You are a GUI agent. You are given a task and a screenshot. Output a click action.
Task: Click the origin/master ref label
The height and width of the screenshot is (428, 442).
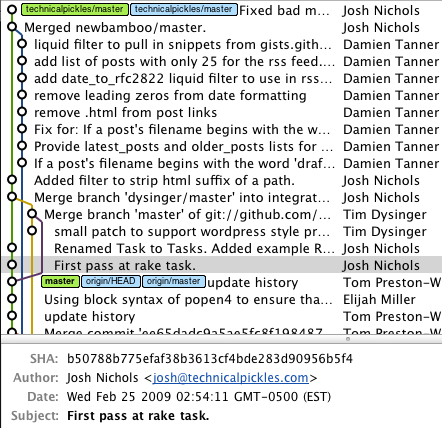[174, 281]
